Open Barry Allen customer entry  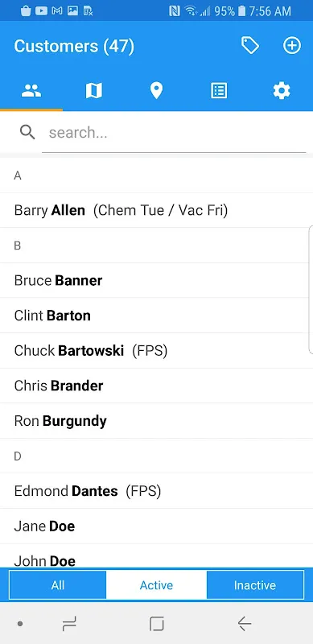[x=156, y=210]
